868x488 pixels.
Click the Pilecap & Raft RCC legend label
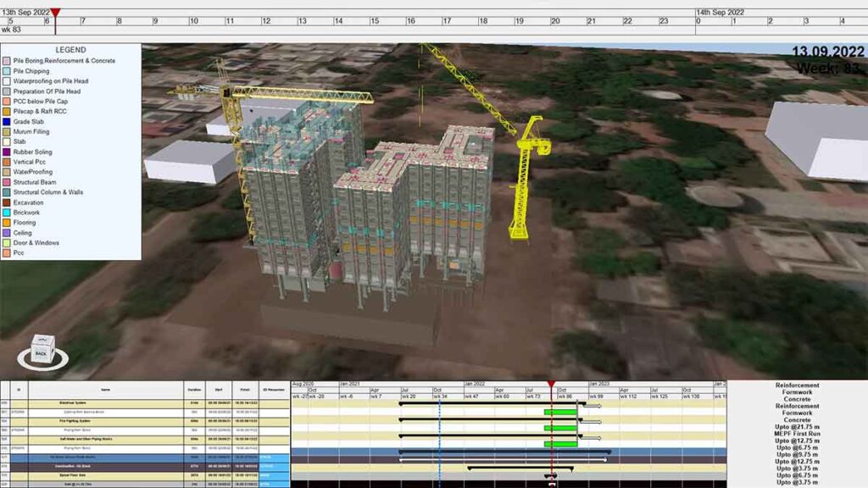(40, 111)
